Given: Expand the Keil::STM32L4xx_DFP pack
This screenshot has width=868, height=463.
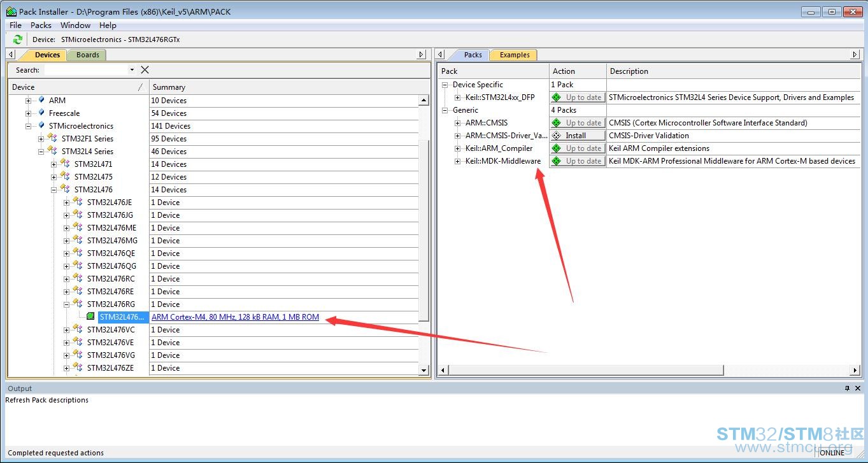Looking at the screenshot, I should click(458, 97).
